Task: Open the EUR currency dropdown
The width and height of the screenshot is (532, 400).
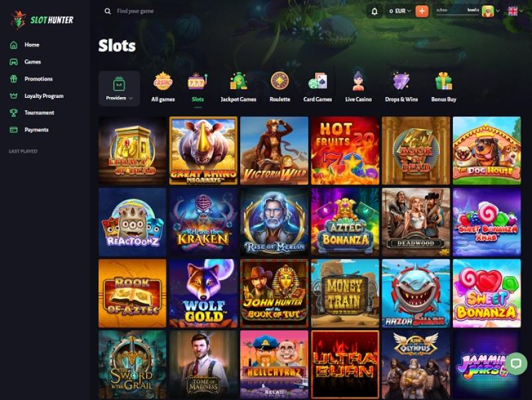Action: coord(400,11)
